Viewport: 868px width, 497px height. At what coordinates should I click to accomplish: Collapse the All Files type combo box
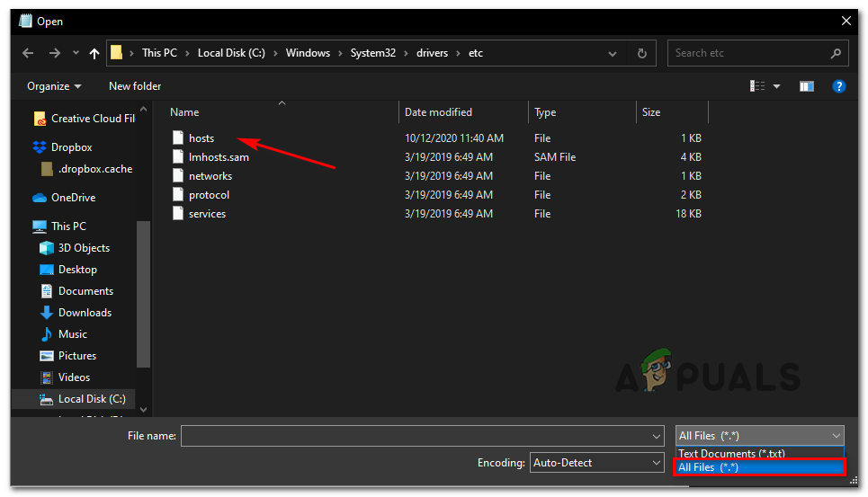(759, 436)
